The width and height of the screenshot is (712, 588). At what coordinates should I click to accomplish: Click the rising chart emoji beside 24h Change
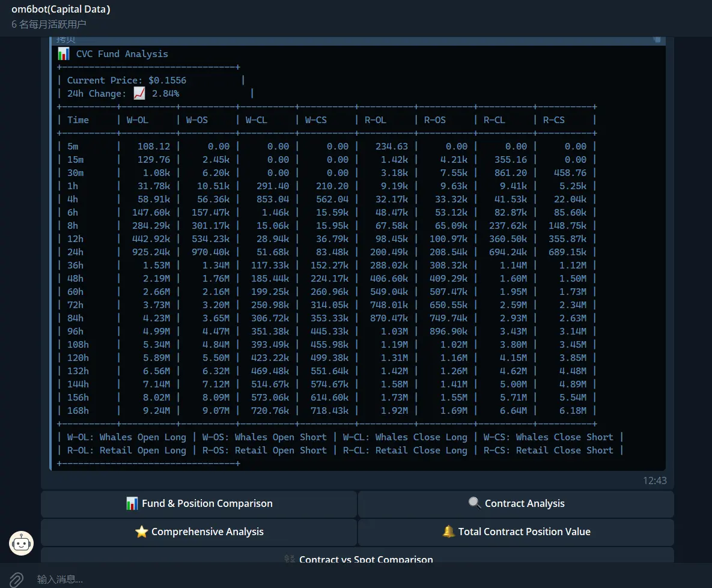coord(139,94)
